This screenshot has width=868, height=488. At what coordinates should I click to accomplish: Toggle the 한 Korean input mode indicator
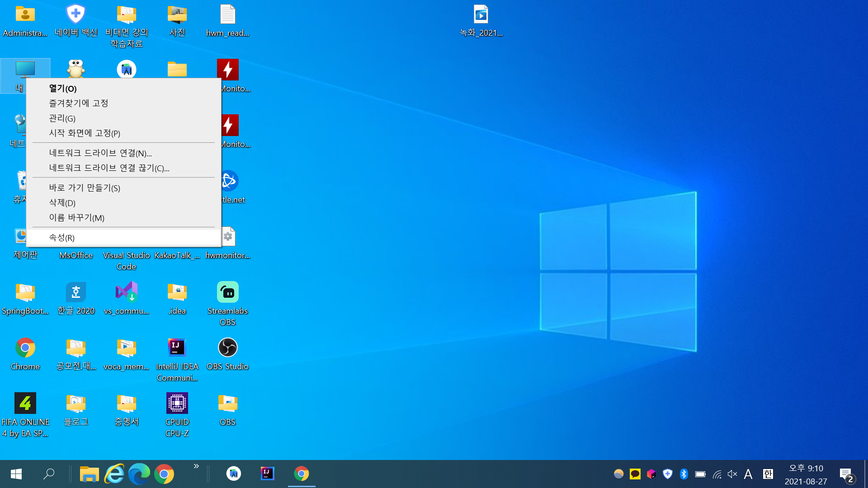pyautogui.click(x=768, y=474)
